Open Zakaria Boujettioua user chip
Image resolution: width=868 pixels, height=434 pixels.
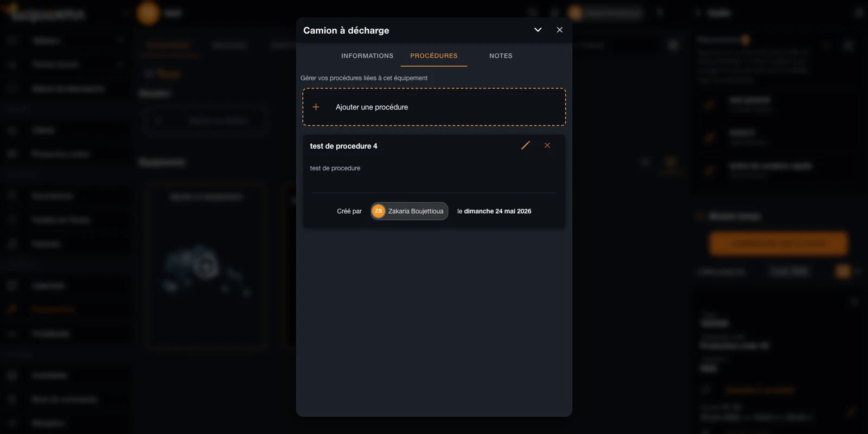(x=410, y=211)
